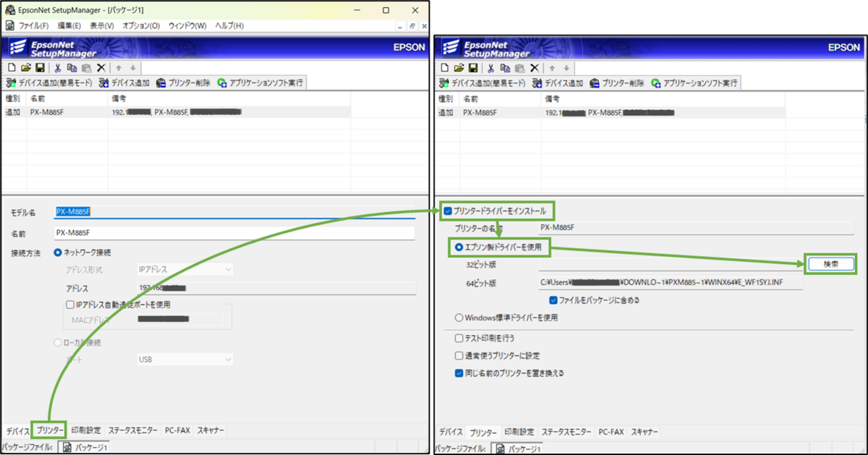The height and width of the screenshot is (455, 868).
Task: Click the Copy icon in right window
Action: pos(505,68)
